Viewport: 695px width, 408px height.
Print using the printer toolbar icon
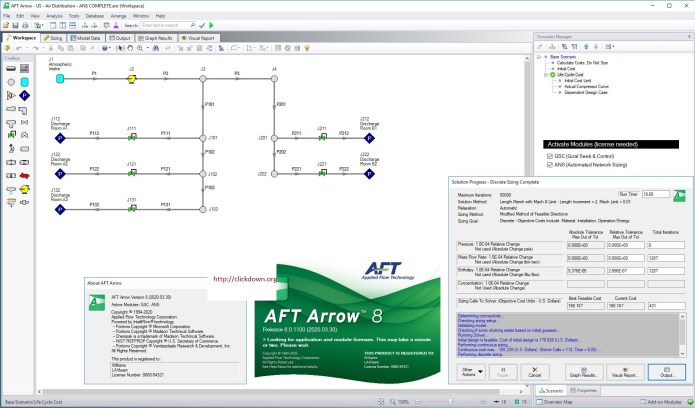point(25,26)
